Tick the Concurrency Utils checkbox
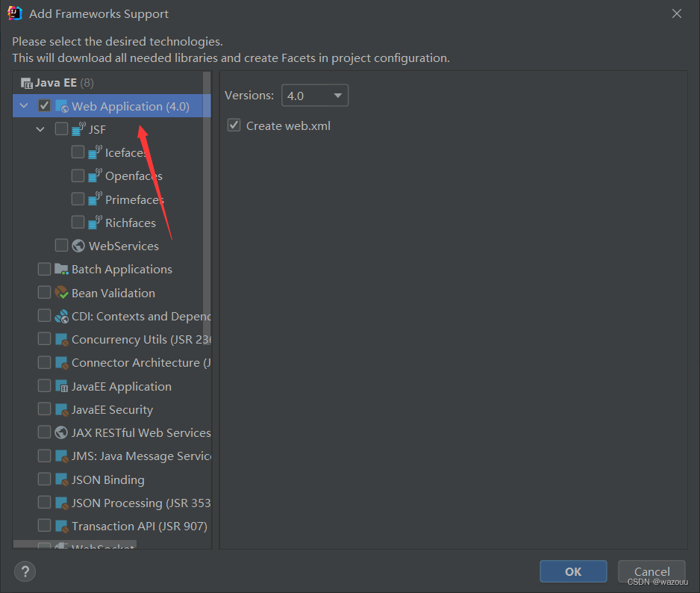Screen dimensions: 700x593 [x=44, y=339]
